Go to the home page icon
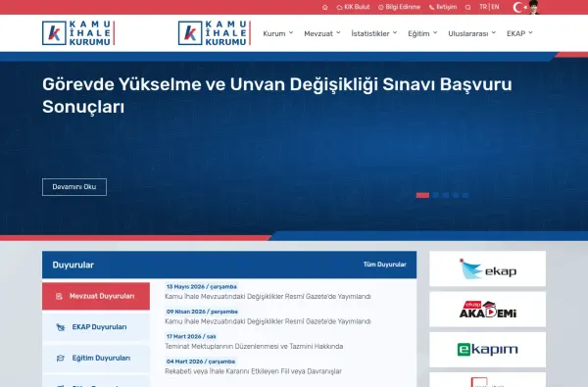The height and width of the screenshot is (387, 588). pos(324,7)
